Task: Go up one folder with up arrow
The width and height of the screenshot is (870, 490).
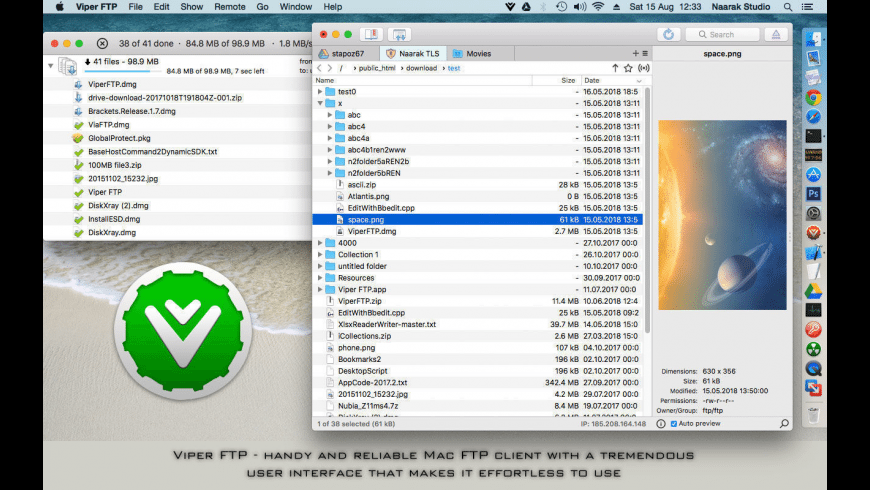Action: [x=615, y=68]
